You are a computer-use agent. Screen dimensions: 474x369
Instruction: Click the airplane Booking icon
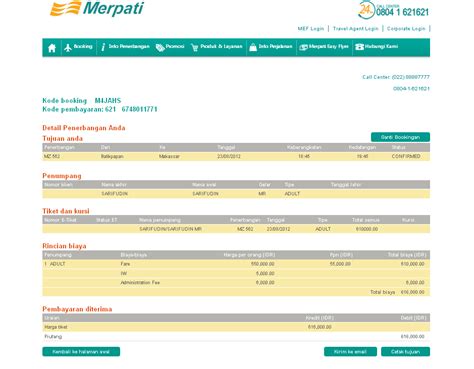point(68,48)
